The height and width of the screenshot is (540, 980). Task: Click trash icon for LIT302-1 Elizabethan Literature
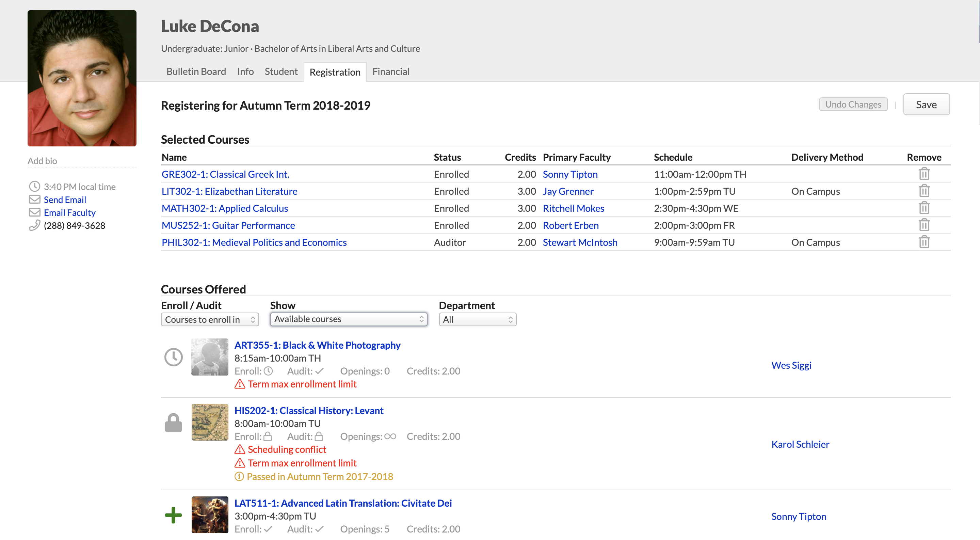(924, 191)
